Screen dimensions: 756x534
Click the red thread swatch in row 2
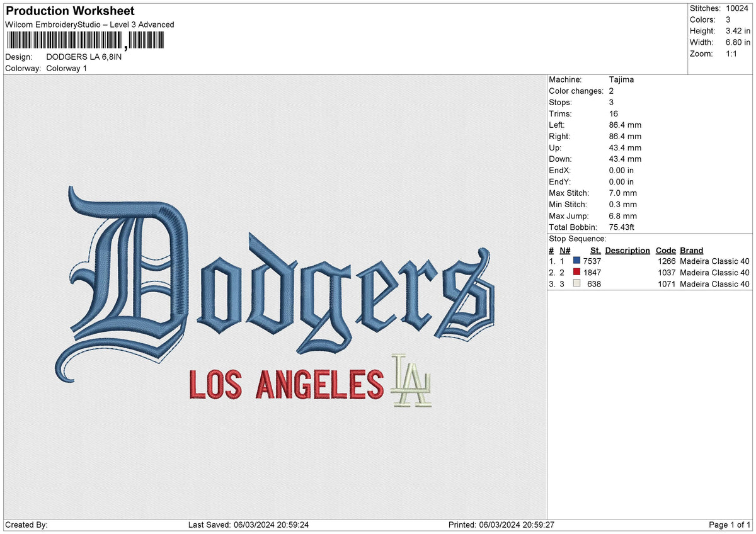click(576, 272)
